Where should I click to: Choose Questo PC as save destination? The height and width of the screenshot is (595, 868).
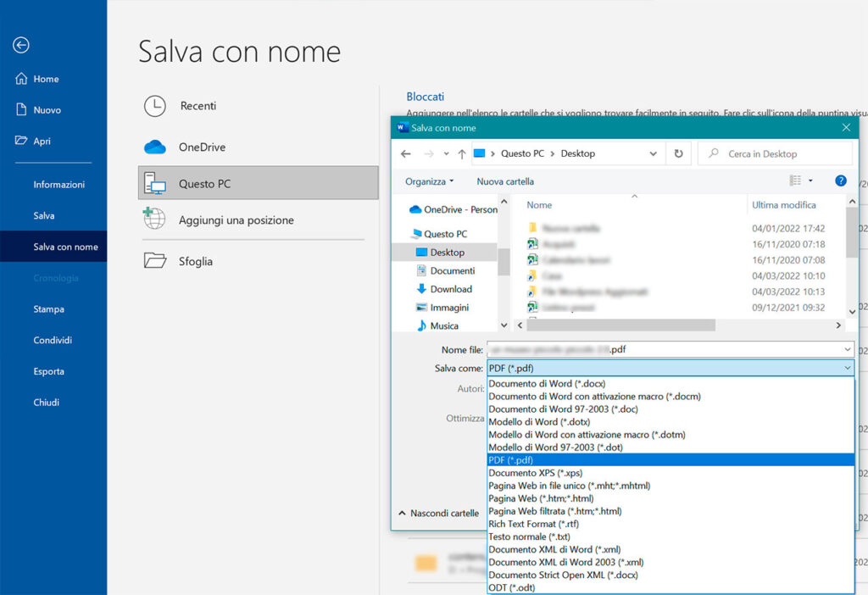[x=203, y=183]
